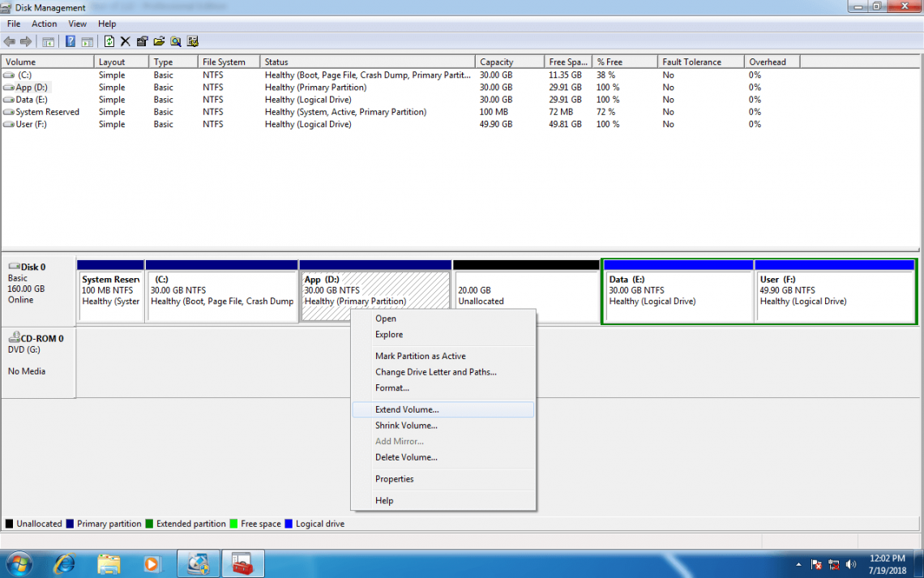
Task: Open the Start menu
Action: point(18,563)
